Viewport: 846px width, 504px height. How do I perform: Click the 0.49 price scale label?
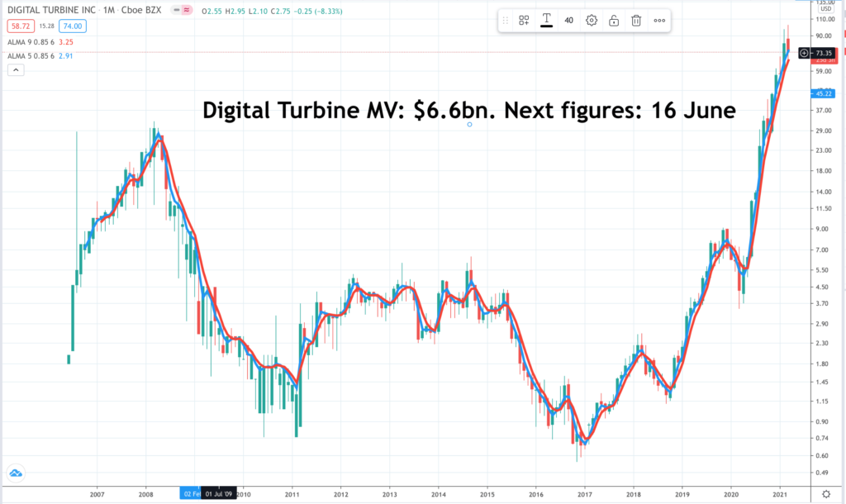click(x=822, y=473)
